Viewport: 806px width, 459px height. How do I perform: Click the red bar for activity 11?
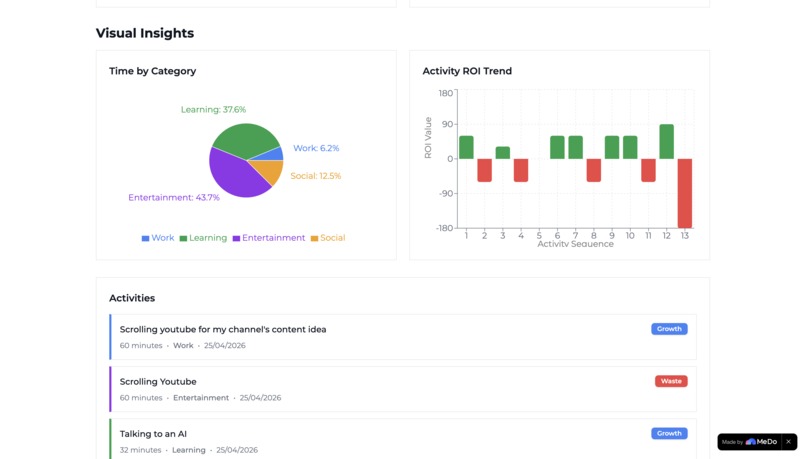648,170
